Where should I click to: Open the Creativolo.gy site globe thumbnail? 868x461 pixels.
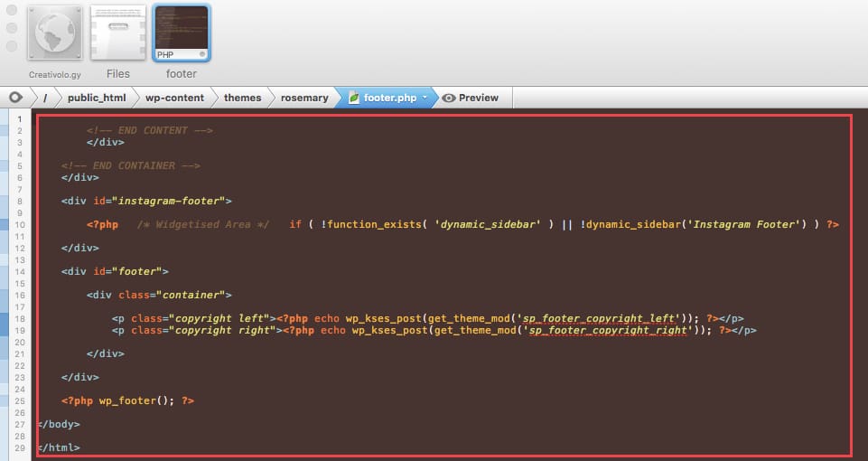56,33
